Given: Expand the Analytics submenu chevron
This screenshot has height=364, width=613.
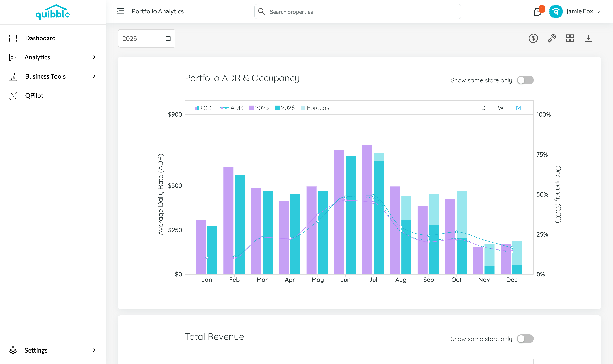Looking at the screenshot, I should [x=94, y=57].
